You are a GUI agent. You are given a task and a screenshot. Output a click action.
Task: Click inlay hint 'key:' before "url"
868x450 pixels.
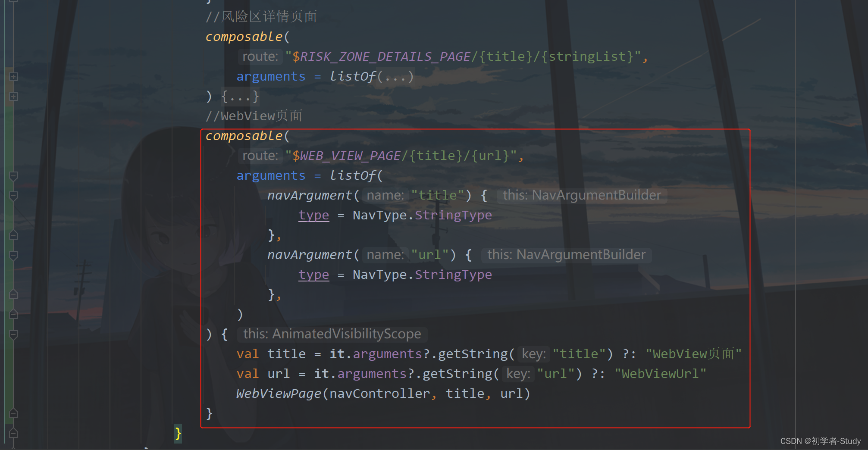(518, 374)
